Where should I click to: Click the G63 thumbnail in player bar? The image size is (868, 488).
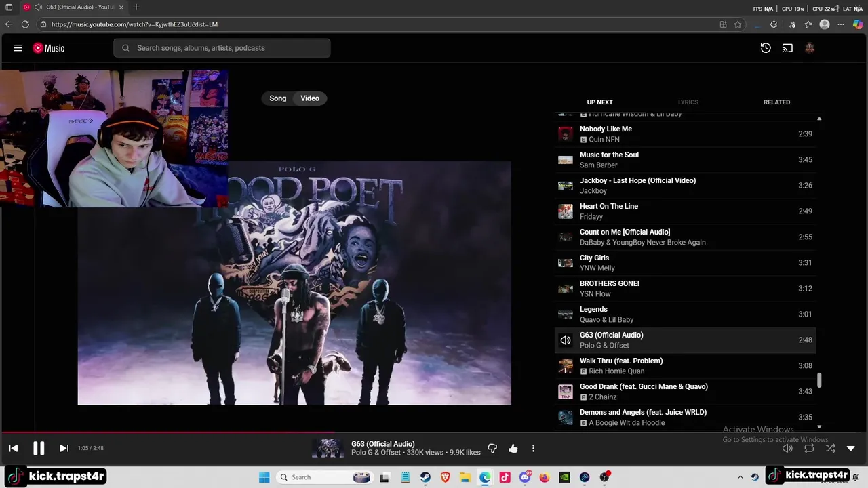(328, 448)
